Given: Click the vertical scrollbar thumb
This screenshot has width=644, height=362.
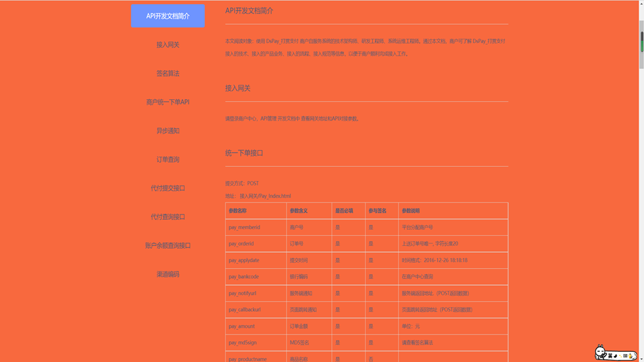Looking at the screenshot, I should pos(641,44).
